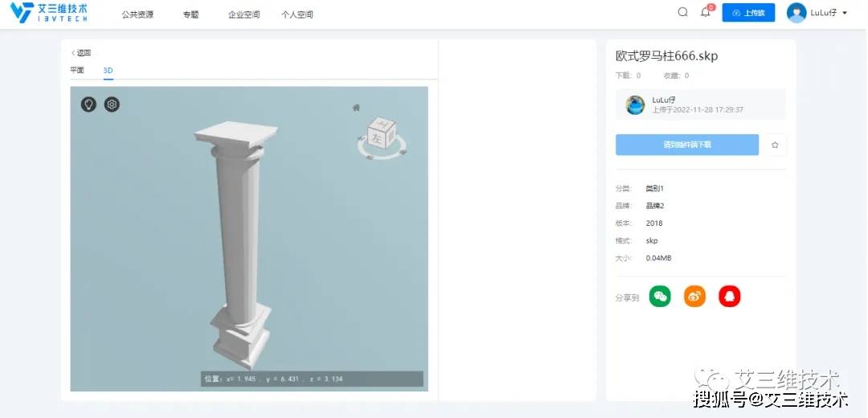Click the upload time 2022-11-28 17:29:37
868x418 pixels.
point(710,109)
